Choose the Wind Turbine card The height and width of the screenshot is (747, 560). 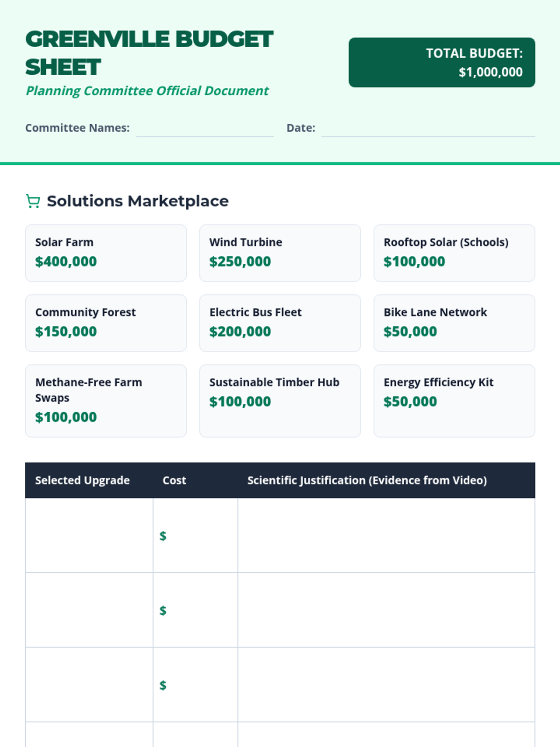280,253
